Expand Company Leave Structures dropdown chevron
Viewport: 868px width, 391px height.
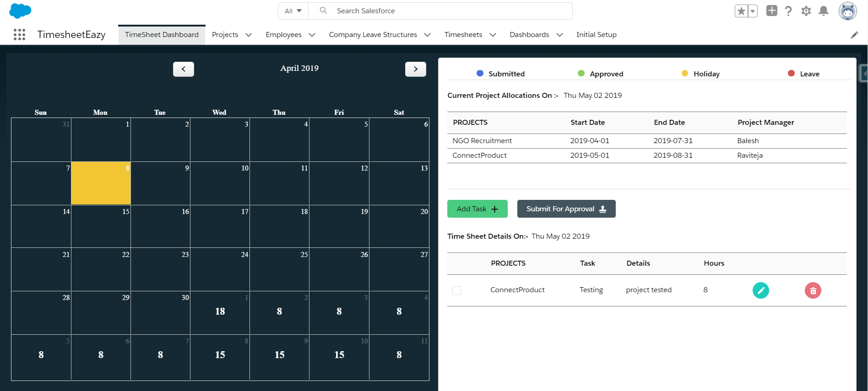pyautogui.click(x=427, y=35)
